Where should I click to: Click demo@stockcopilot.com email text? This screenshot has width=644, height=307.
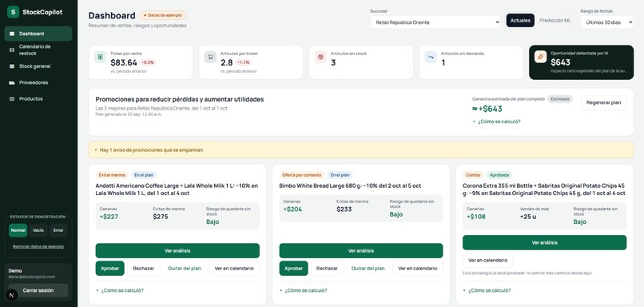[x=32, y=277]
